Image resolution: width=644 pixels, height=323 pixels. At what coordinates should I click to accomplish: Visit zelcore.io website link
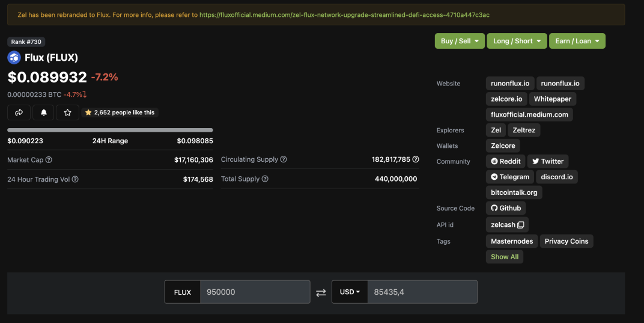506,99
